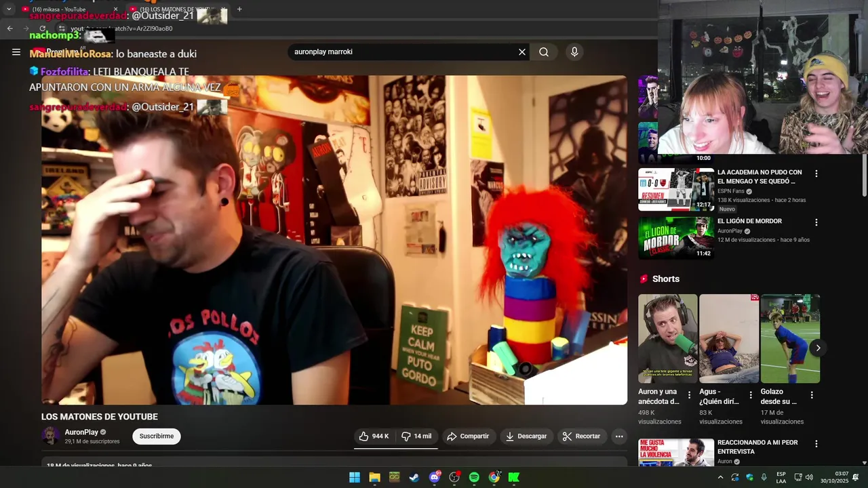Show next Shorts with right arrow
868x488 pixels.
pyautogui.click(x=818, y=348)
